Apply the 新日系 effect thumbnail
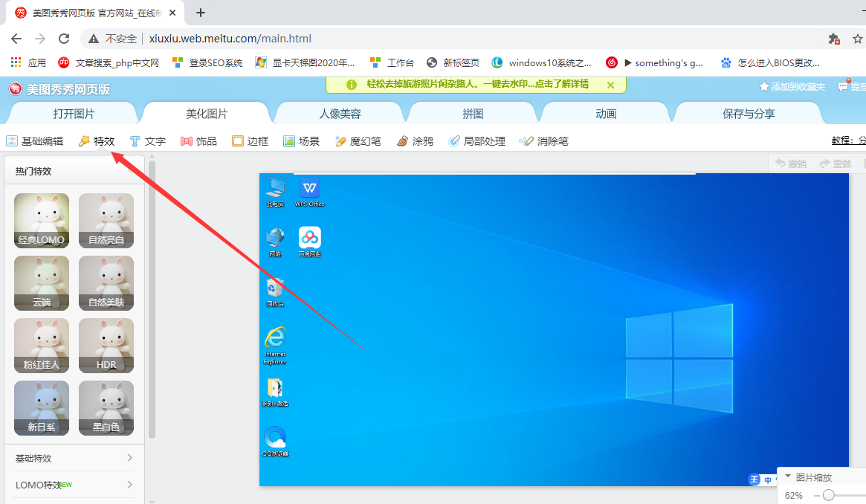This screenshot has height=504, width=866. click(42, 407)
